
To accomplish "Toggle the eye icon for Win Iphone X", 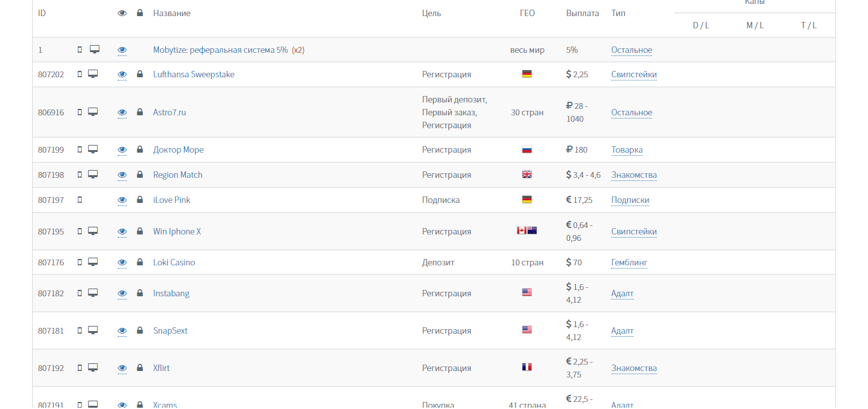I will (122, 231).
